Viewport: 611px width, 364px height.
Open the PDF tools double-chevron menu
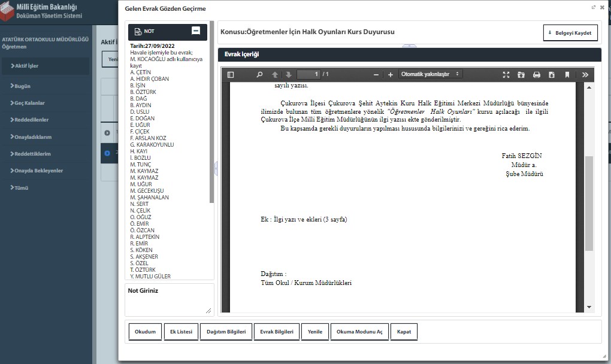pos(585,75)
